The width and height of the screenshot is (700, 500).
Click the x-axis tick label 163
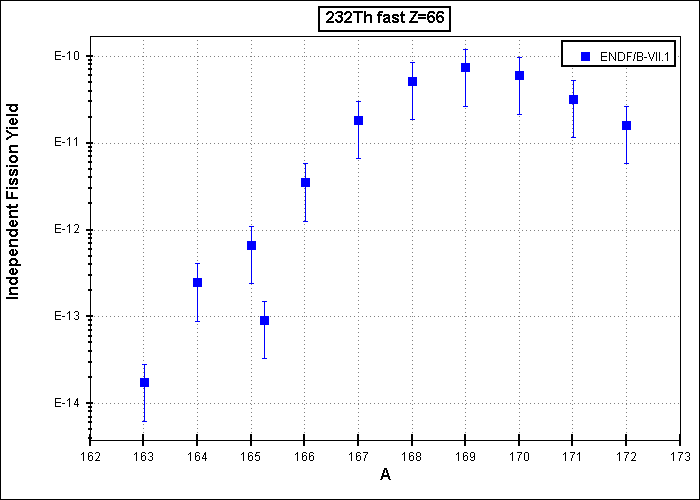pos(143,457)
